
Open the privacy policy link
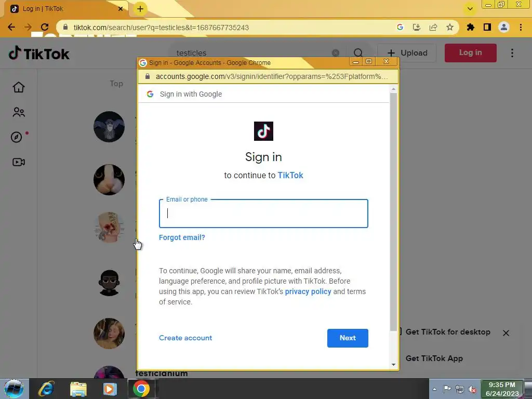(x=308, y=291)
